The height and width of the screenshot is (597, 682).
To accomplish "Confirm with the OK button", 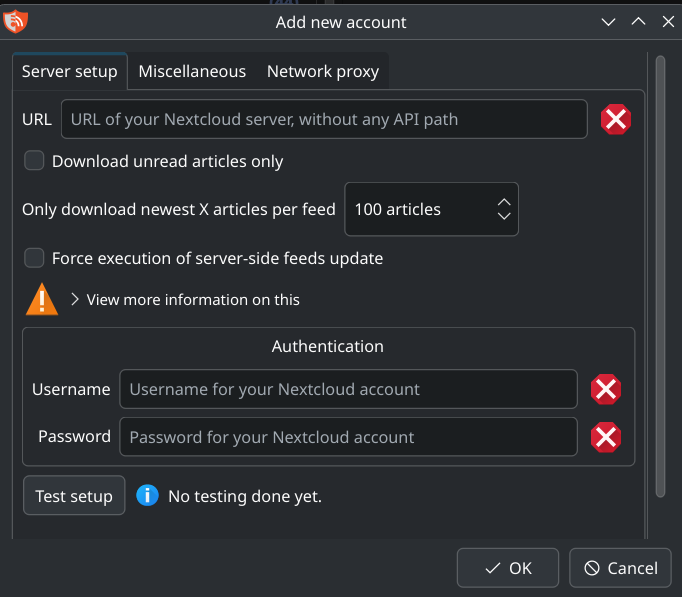I will tap(508, 568).
